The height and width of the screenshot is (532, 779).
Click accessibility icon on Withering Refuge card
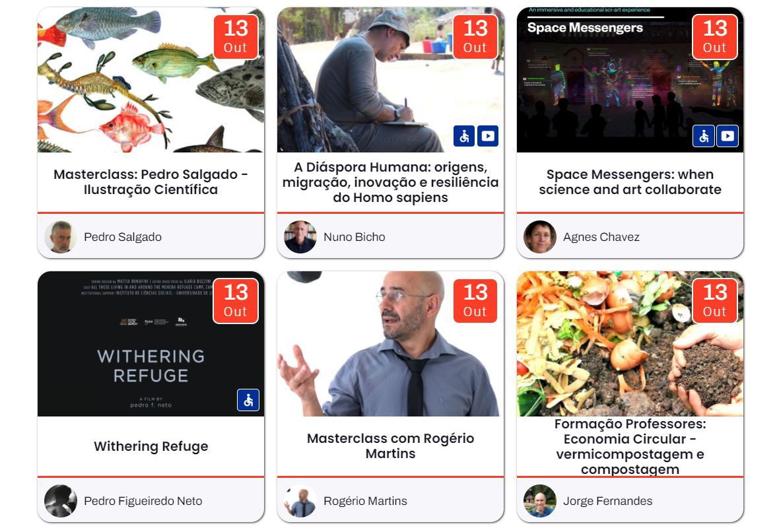[x=248, y=400]
